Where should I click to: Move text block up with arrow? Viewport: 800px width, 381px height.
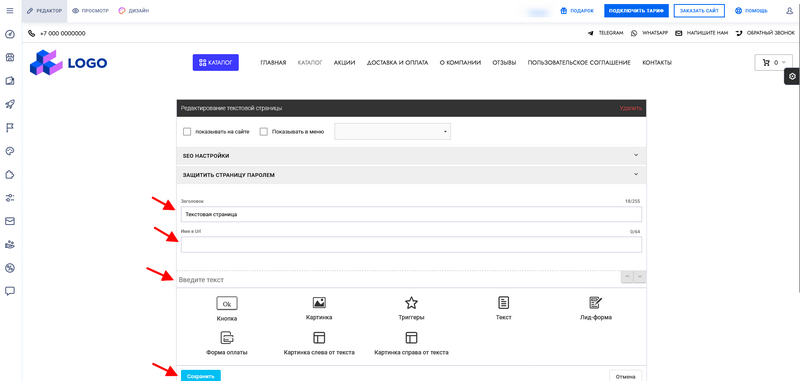(x=628, y=276)
